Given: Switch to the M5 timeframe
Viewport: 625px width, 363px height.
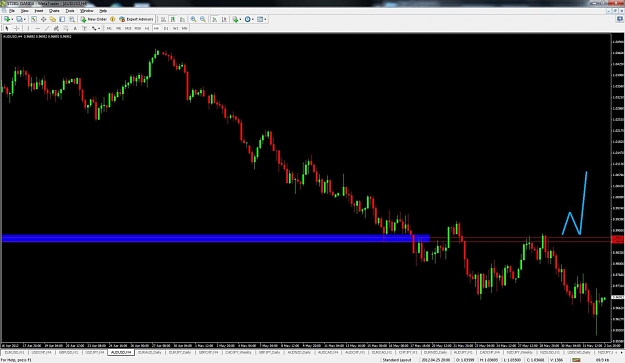Looking at the screenshot, I should pyautogui.click(x=118, y=28).
